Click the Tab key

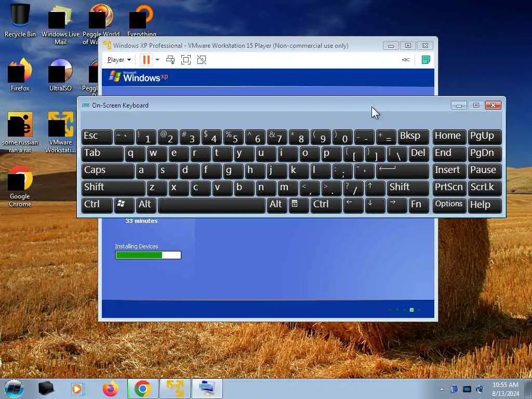(x=102, y=154)
